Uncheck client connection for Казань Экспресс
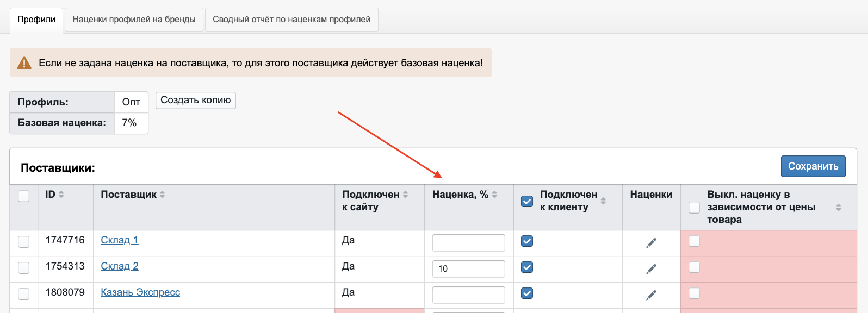This screenshot has height=313, width=868. coord(527,293)
